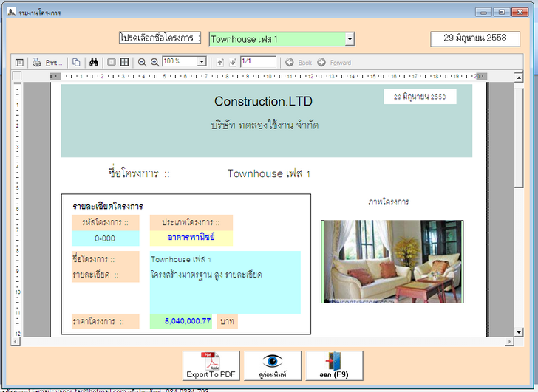Click the project code value 0-000

(105, 238)
